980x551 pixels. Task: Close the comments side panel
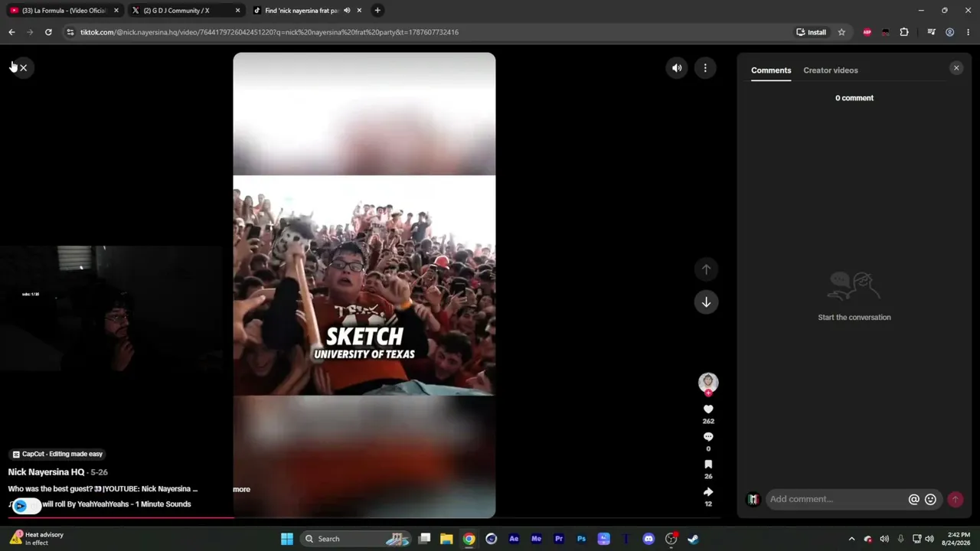(956, 68)
